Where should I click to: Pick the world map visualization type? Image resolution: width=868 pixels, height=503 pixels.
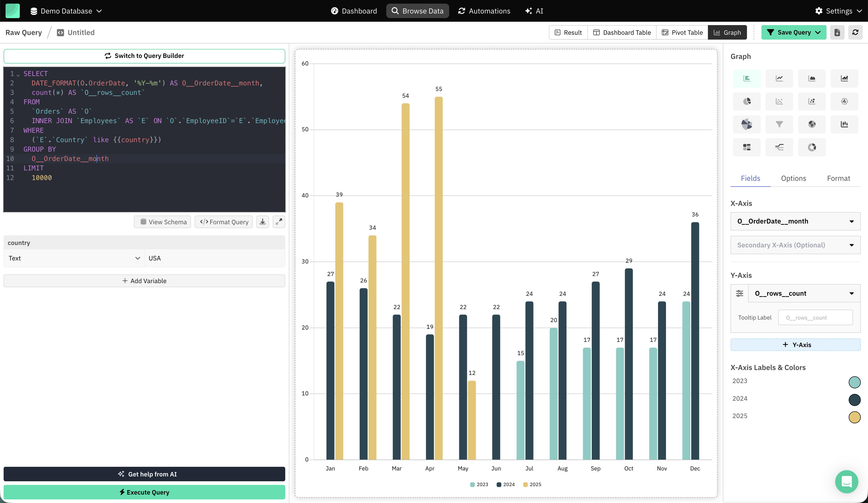(812, 125)
